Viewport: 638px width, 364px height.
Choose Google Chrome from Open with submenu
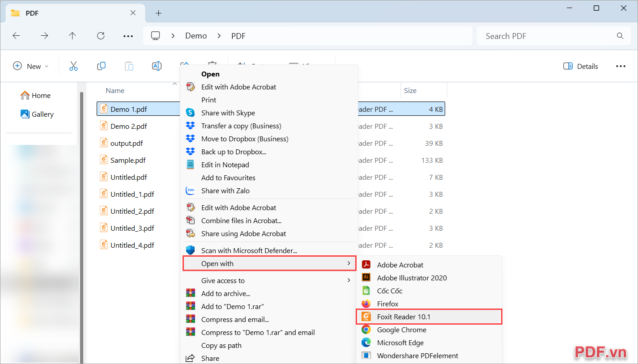pyautogui.click(x=430, y=330)
